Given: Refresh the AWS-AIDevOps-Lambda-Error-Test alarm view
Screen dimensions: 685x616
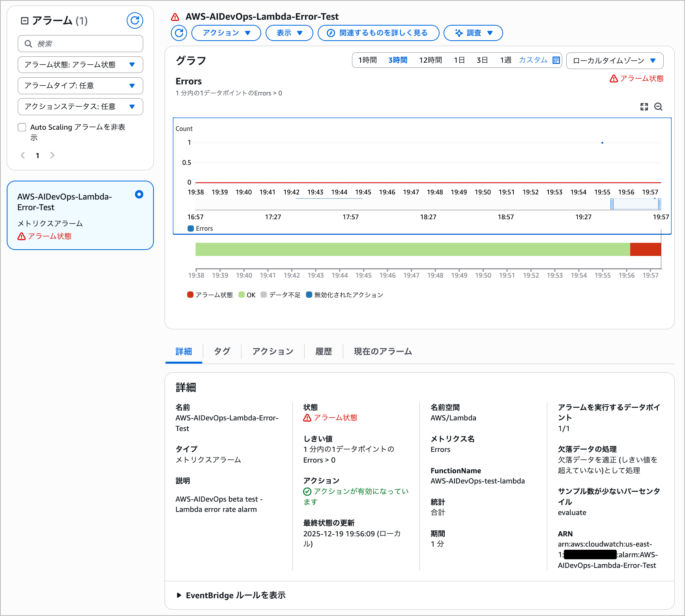Looking at the screenshot, I should point(179,33).
